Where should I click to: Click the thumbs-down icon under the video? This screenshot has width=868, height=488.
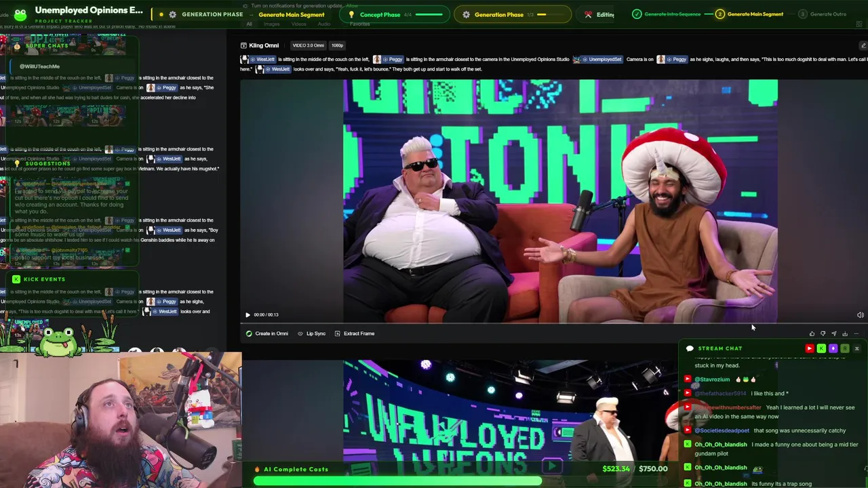click(823, 333)
